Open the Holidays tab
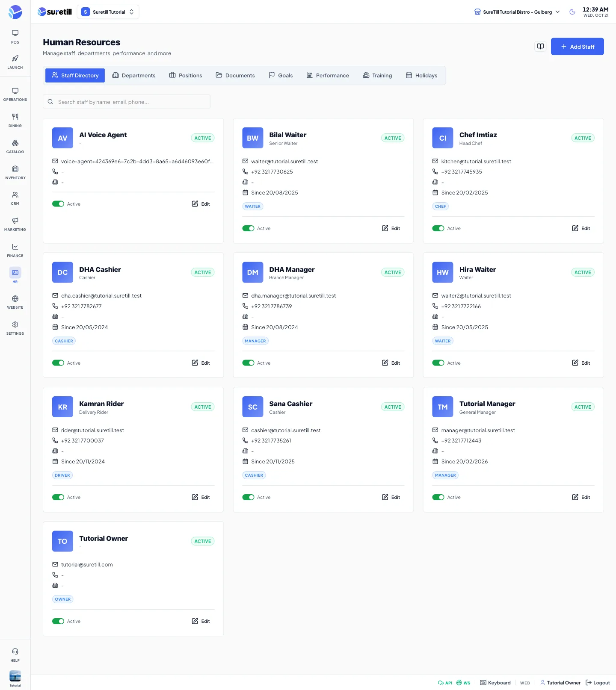Image resolution: width=616 pixels, height=690 pixels. tap(421, 75)
